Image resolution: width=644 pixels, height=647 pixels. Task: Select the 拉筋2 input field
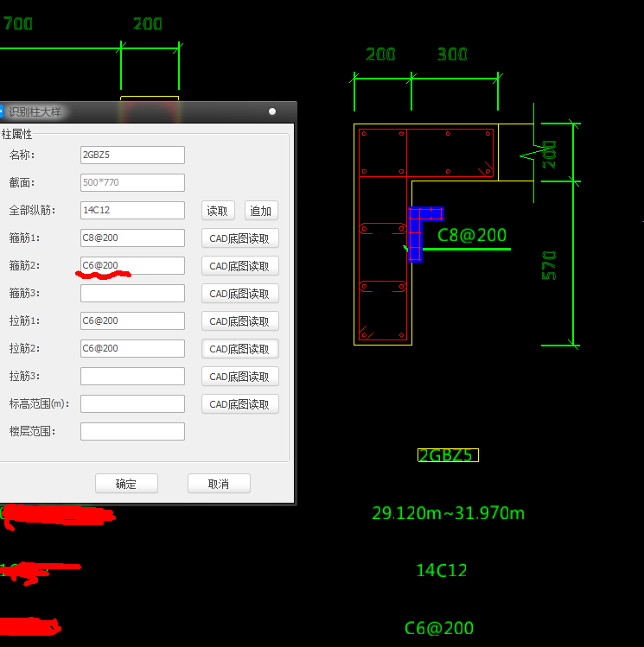click(132, 349)
